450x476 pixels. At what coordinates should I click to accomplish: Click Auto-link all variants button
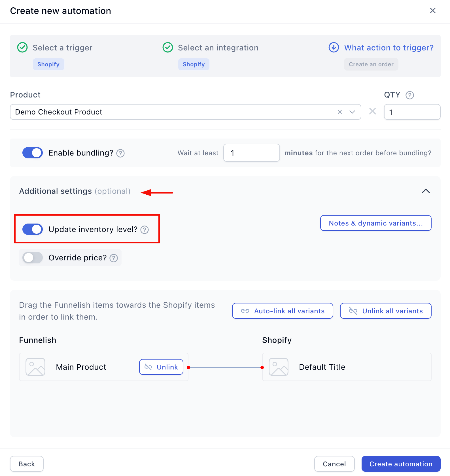coord(282,311)
